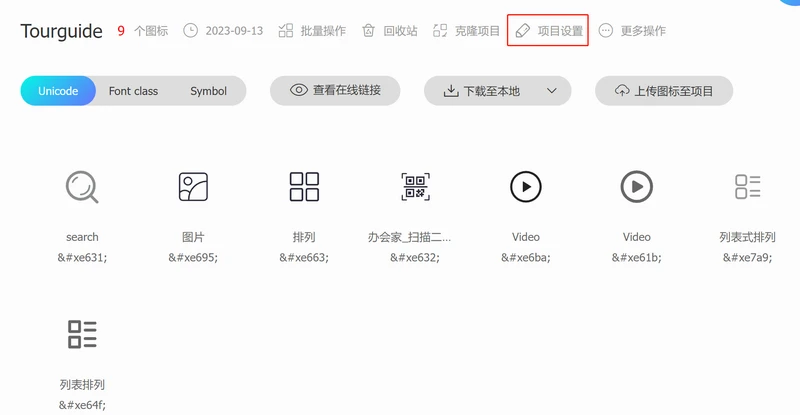
Task: Click the 列表式排列 name label
Action: click(x=747, y=237)
